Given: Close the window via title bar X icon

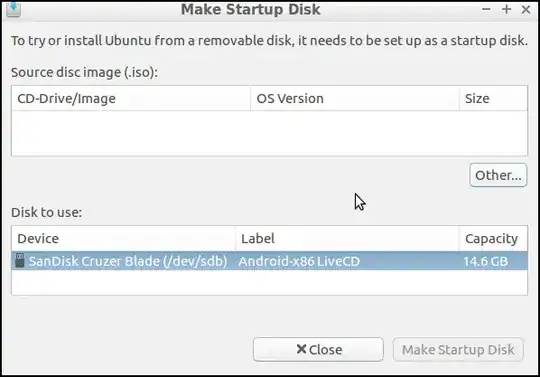Looking at the screenshot, I should (x=526, y=9).
